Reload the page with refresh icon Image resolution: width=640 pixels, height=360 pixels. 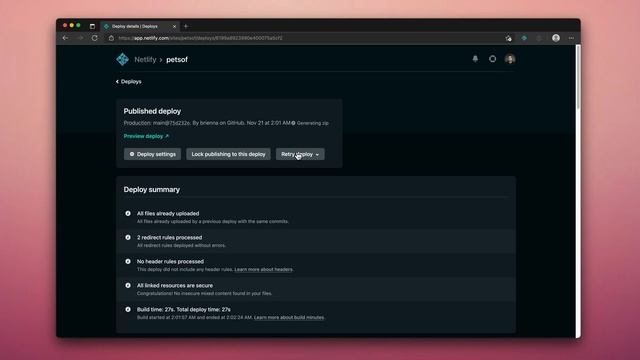(94, 38)
